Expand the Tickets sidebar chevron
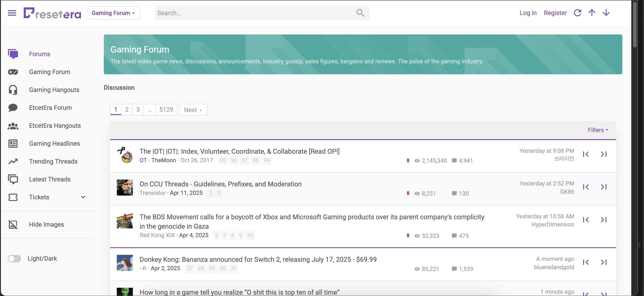This screenshot has width=644, height=296. coord(83,197)
